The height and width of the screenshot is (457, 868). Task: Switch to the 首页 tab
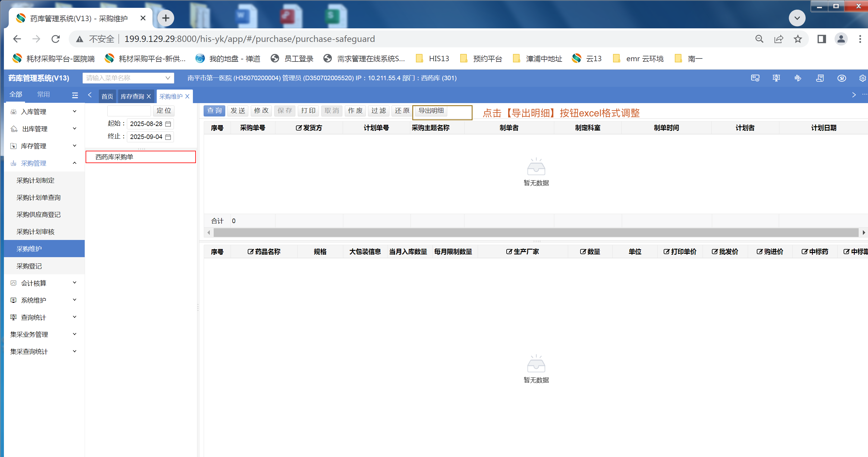[x=107, y=96]
